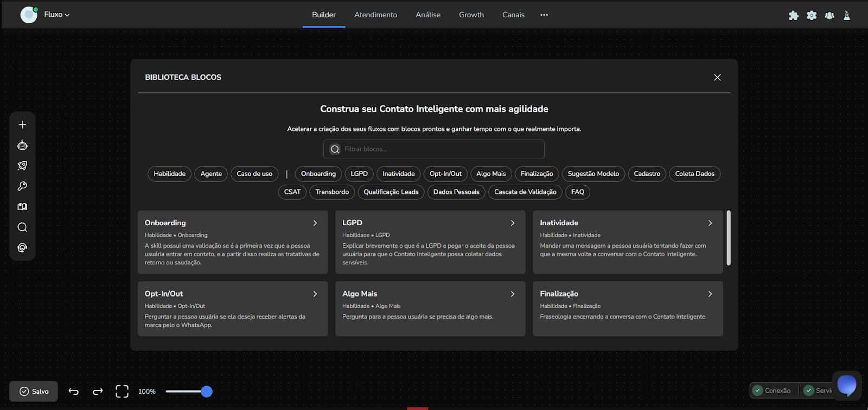Click the lab flask icon in header

point(847,15)
